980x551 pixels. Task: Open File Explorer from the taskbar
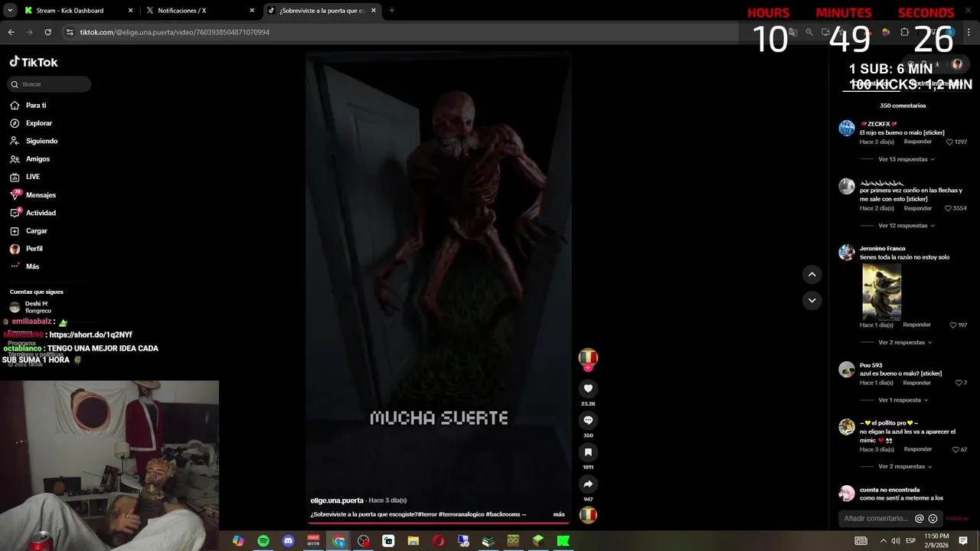[413, 541]
